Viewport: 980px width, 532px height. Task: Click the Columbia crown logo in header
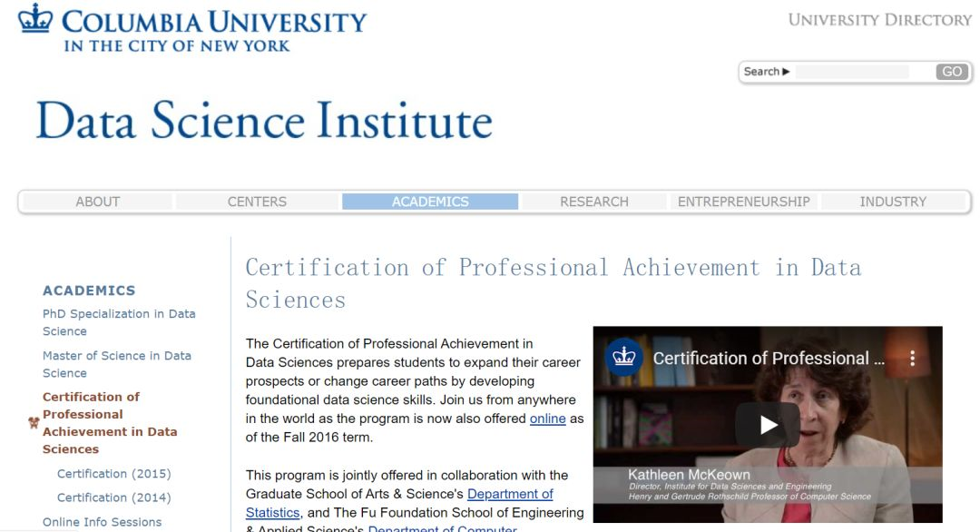tap(35, 20)
